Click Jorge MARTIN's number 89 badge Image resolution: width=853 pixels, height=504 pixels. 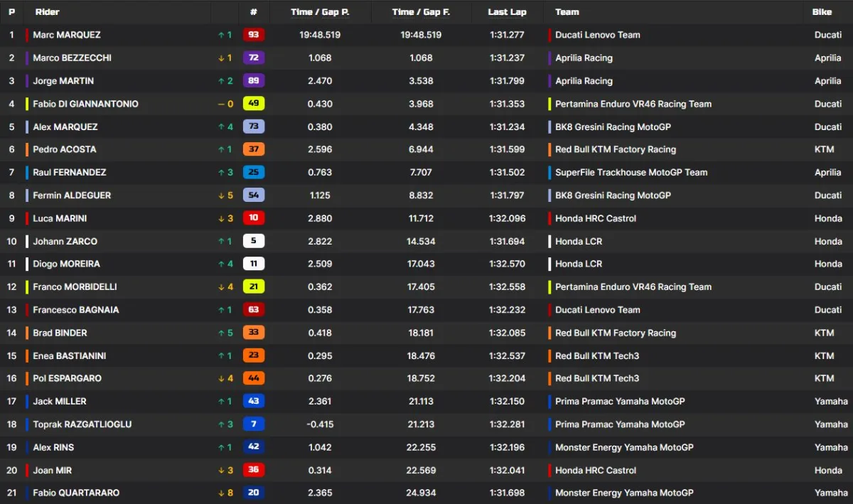point(254,81)
